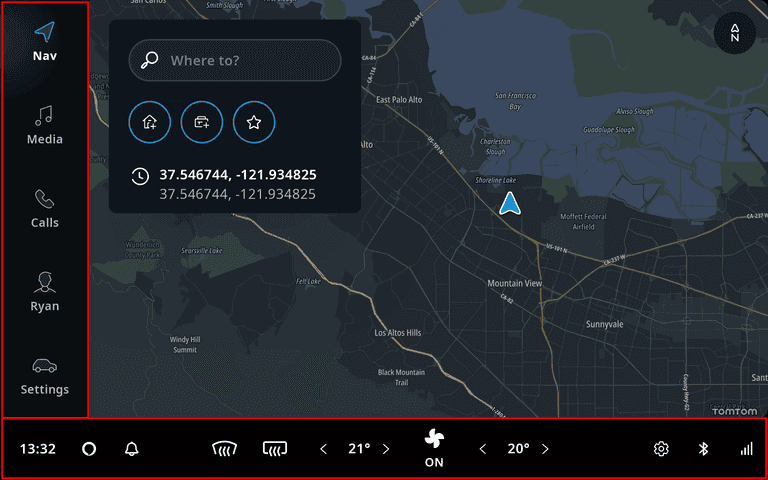Image resolution: width=768 pixels, height=480 pixels.
Task: Switch to the Media tab
Action: [45, 125]
